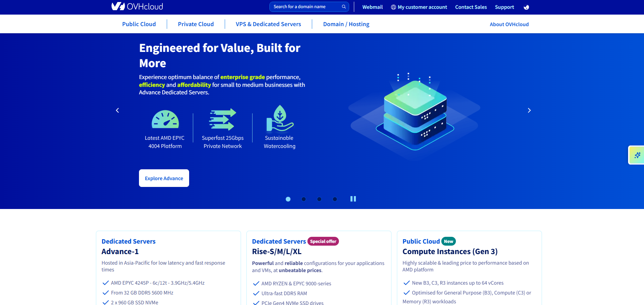Open the Public Cloud menu
644x305 pixels.
click(x=139, y=24)
